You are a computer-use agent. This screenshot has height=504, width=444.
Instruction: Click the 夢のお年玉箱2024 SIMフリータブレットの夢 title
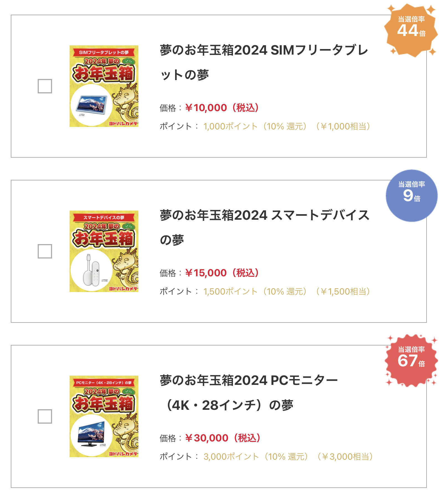(x=264, y=62)
